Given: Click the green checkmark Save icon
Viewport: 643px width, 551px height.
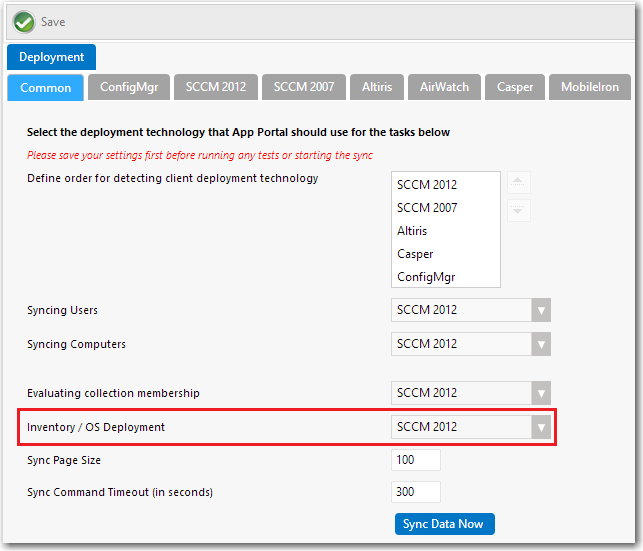Looking at the screenshot, I should coord(24,22).
